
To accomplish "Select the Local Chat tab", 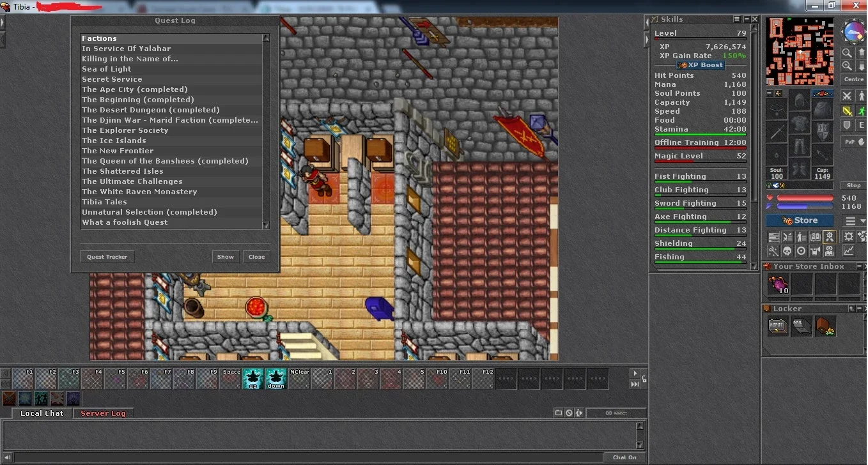I will tap(42, 413).
